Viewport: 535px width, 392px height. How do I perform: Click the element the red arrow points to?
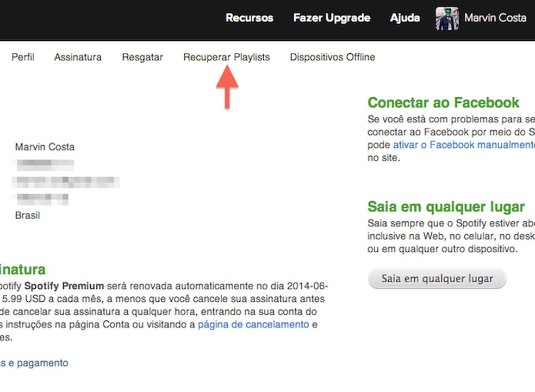[x=226, y=57]
